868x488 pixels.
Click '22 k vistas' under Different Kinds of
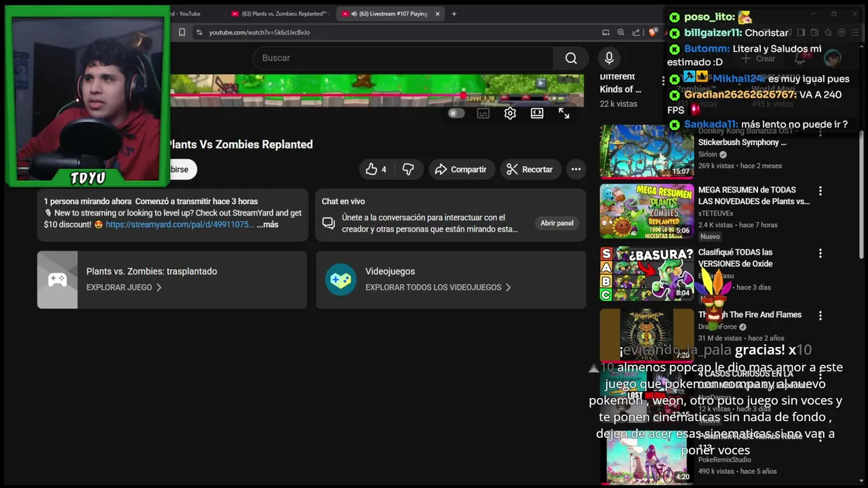[x=618, y=104]
